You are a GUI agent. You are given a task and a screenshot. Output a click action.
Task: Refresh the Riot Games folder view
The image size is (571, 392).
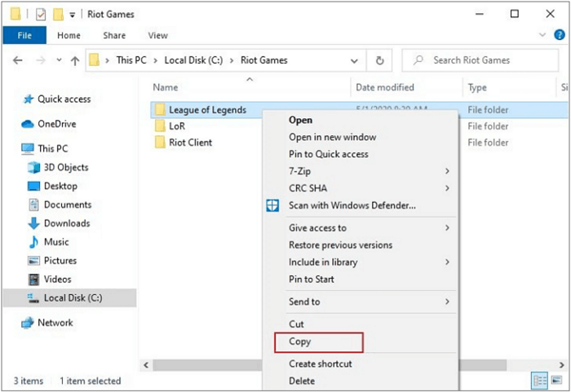pos(379,60)
